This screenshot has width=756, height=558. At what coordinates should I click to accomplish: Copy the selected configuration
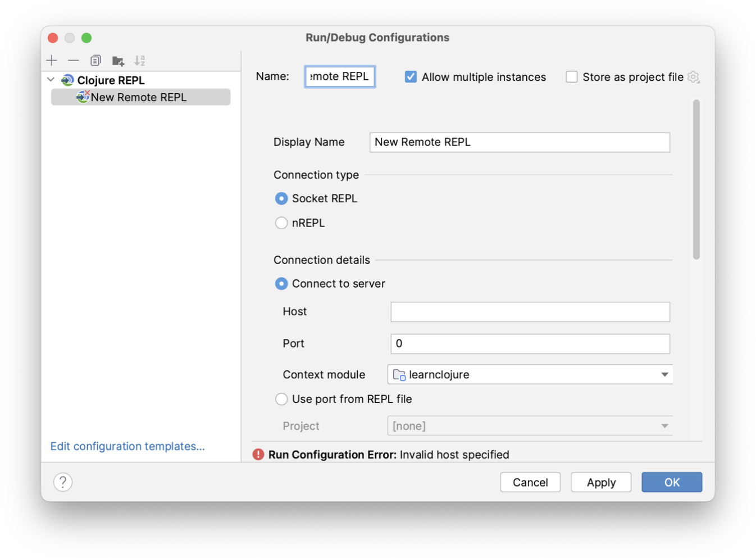[x=95, y=60]
